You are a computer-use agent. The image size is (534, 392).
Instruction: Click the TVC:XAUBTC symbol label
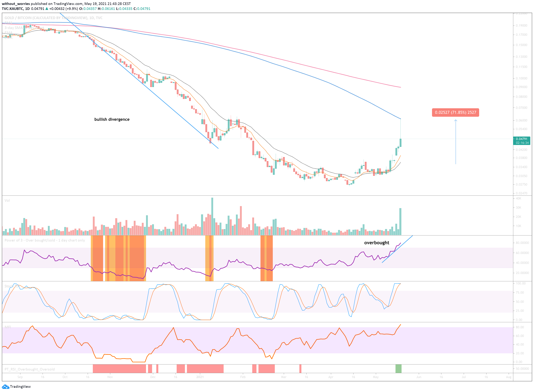[x=13, y=9]
